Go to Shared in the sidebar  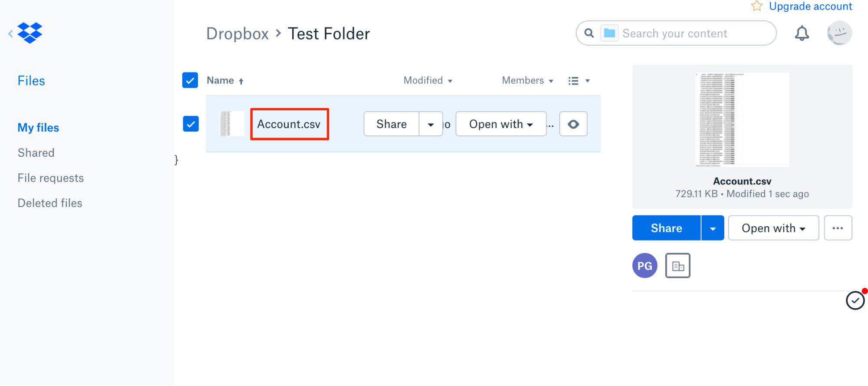[36, 153]
